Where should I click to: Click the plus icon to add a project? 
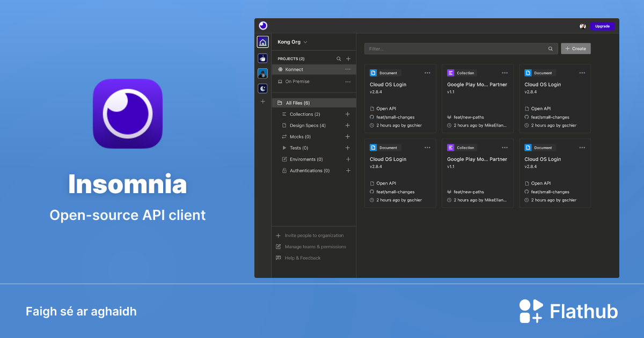tap(348, 58)
